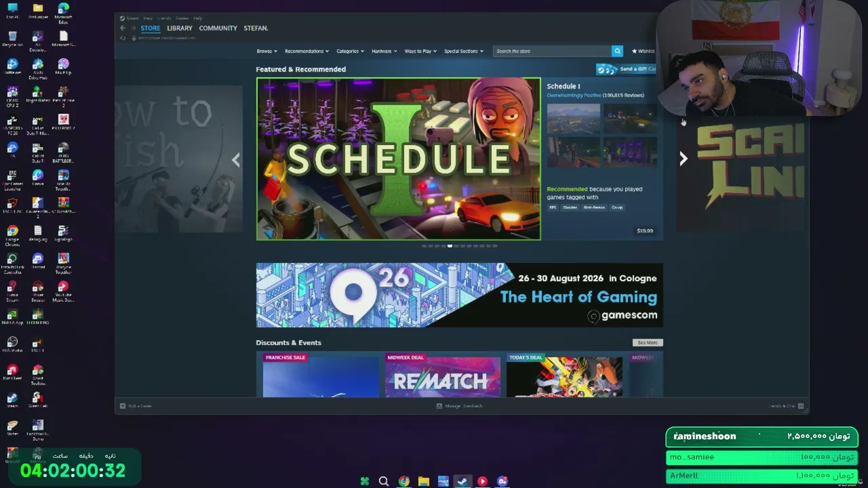Screen dimensions: 868x488
Task: Reload the Steam store page
Action: click(x=123, y=38)
